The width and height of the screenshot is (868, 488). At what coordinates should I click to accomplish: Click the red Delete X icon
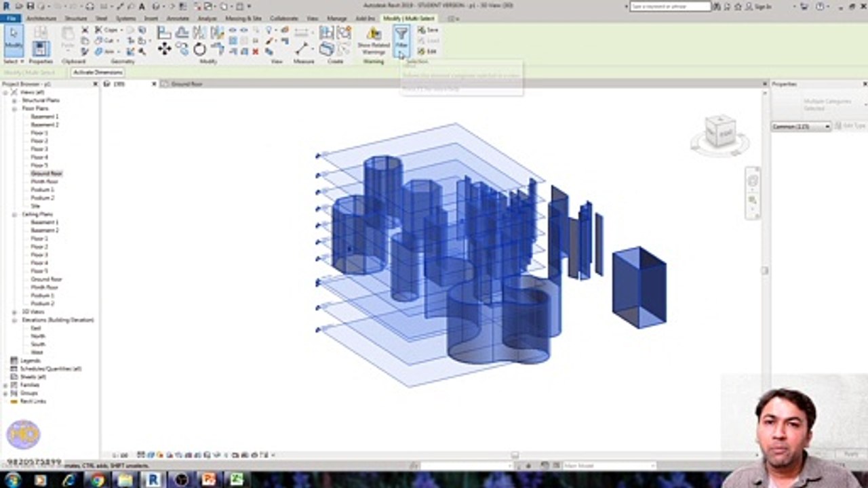pyautogui.click(x=255, y=52)
